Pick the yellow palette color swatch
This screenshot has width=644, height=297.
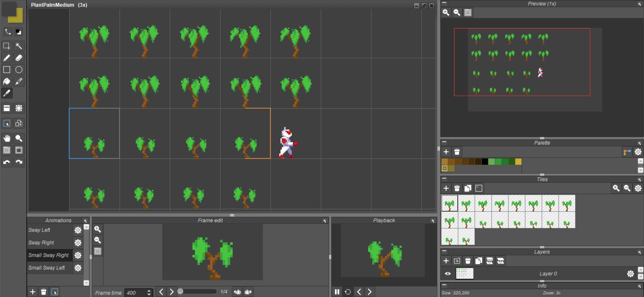pyautogui.click(x=518, y=162)
